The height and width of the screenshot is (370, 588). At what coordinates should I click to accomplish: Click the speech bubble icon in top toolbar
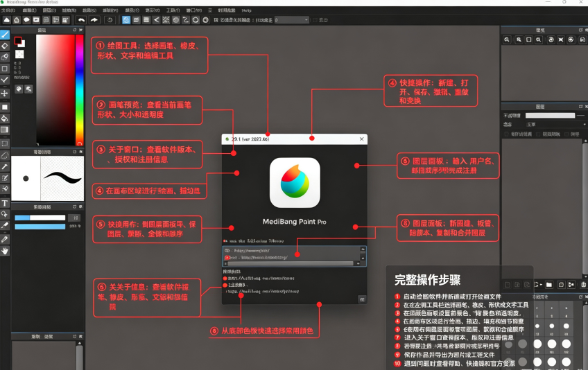26,20
